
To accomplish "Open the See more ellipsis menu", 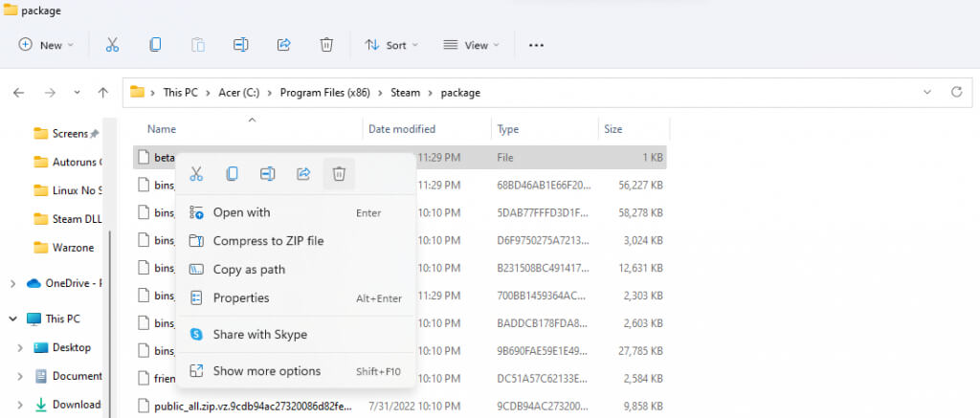I will 536,45.
